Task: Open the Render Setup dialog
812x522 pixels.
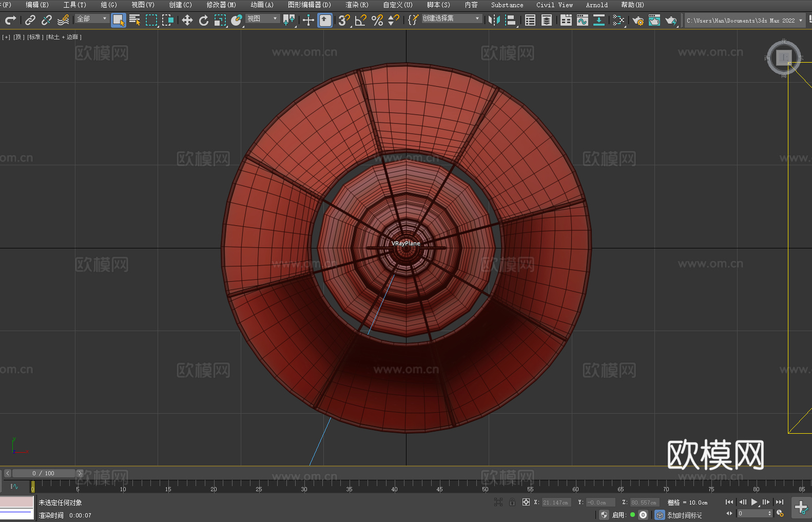Action: point(637,20)
